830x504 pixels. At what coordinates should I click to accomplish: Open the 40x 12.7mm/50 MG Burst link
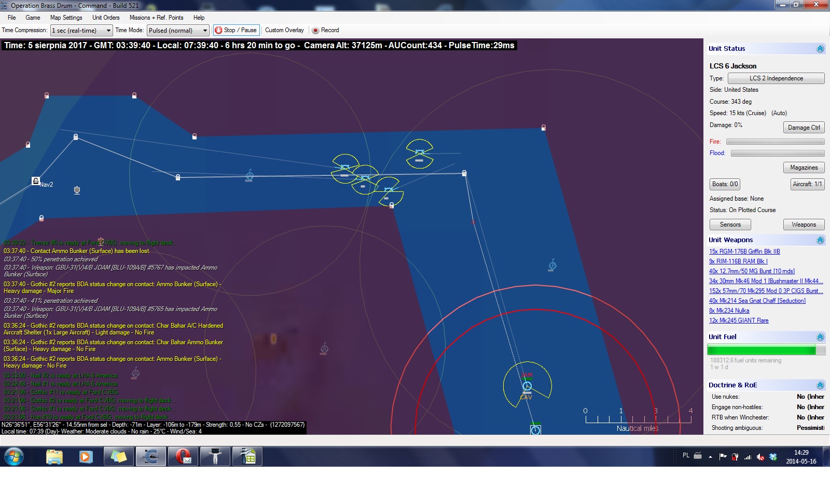pos(752,271)
